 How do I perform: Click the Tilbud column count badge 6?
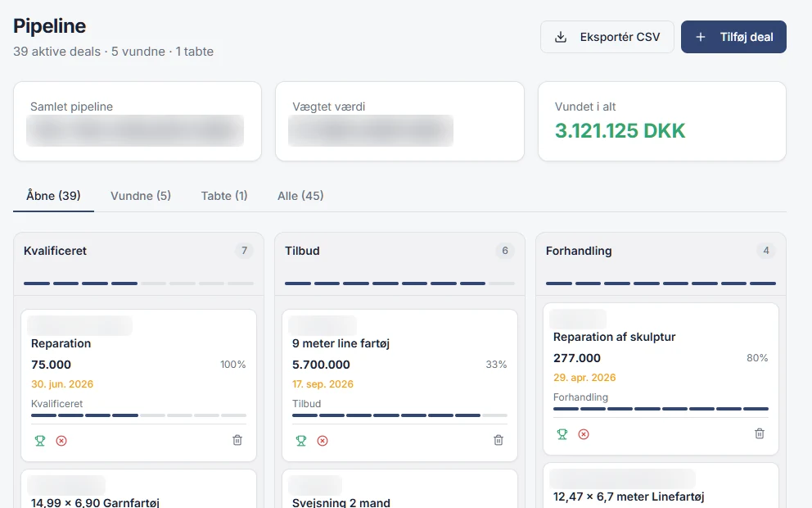[505, 251]
